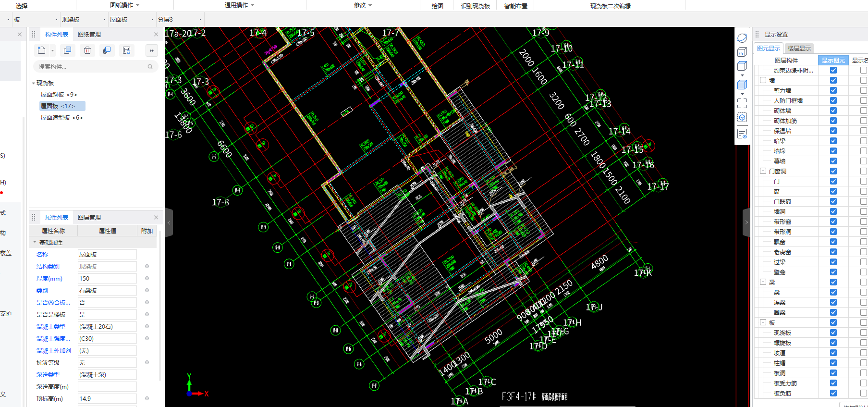This screenshot has width=868, height=407.
Task: Click the dynamic orbit view icon
Action: tap(742, 38)
